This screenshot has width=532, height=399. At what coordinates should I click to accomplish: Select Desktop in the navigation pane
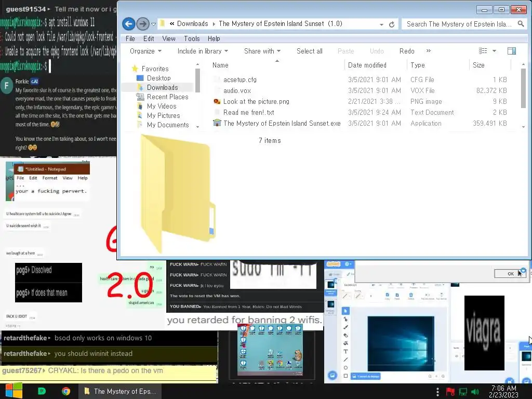pos(159,78)
